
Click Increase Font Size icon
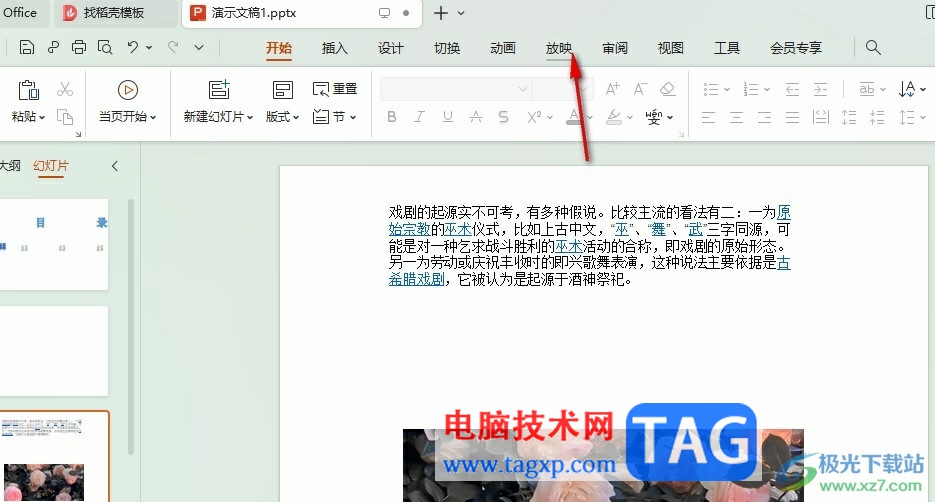[612, 89]
